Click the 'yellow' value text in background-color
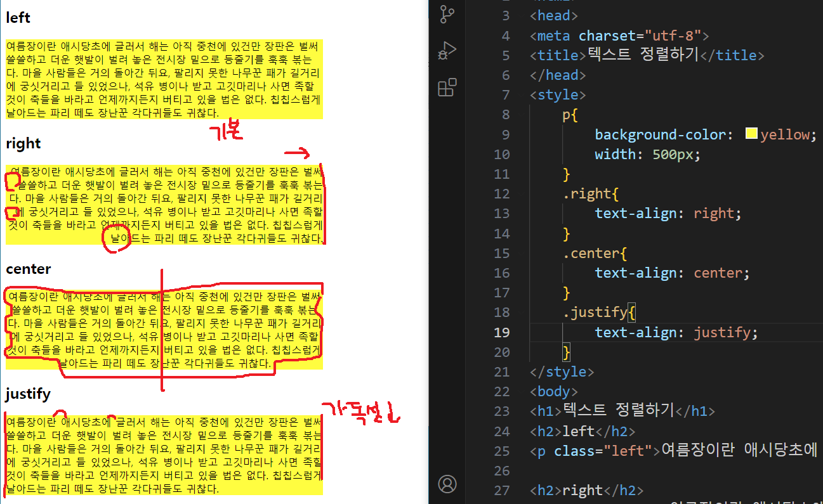Viewport: 823px width, 504px height. 786,134
